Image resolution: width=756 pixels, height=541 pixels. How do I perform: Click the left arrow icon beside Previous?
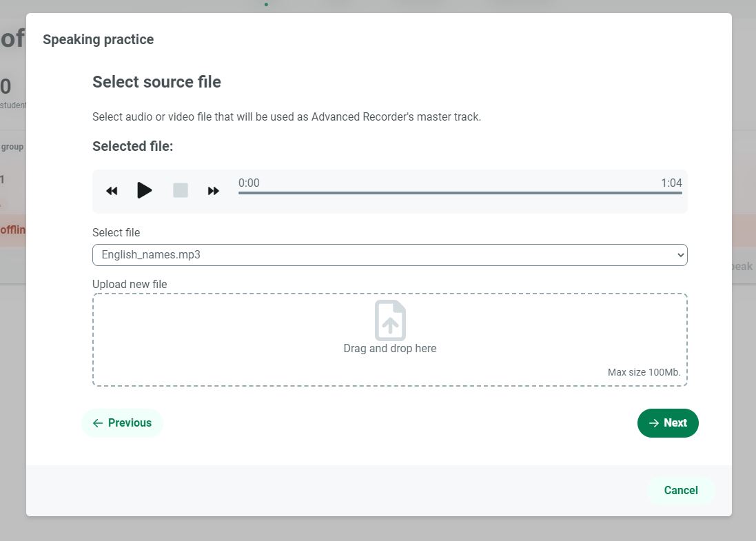pos(98,423)
